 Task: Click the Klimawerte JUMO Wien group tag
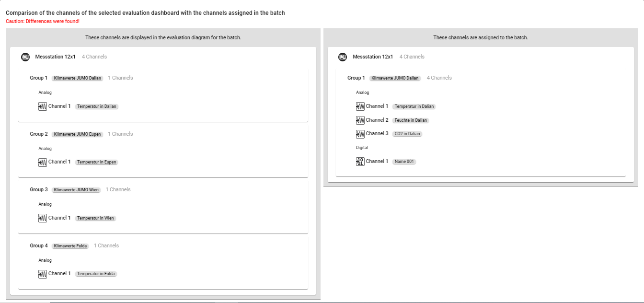(x=76, y=190)
